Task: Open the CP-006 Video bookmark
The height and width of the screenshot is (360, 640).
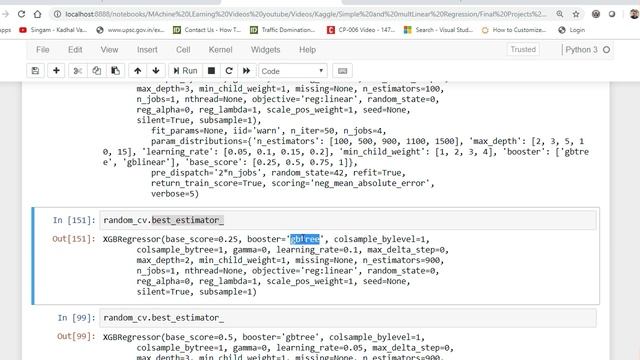Action: [x=361, y=30]
